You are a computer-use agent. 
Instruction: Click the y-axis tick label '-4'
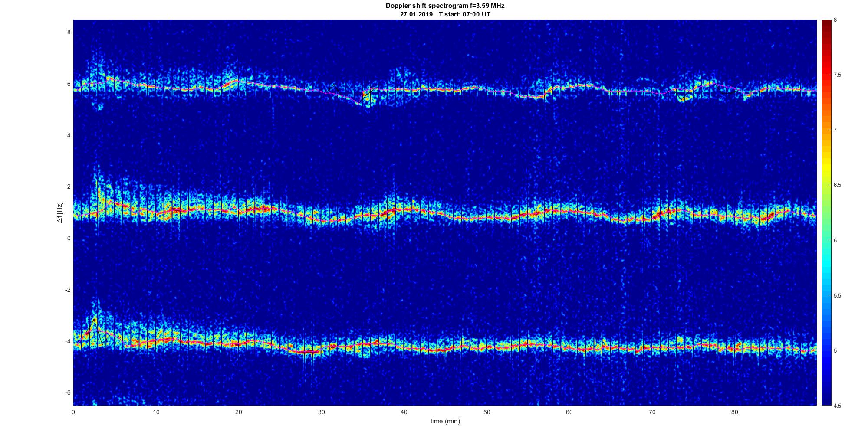(68, 341)
